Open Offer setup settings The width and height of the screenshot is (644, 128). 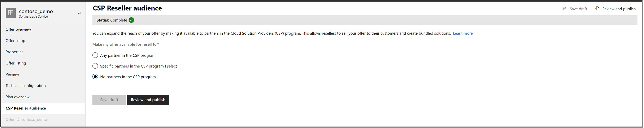pyautogui.click(x=15, y=40)
